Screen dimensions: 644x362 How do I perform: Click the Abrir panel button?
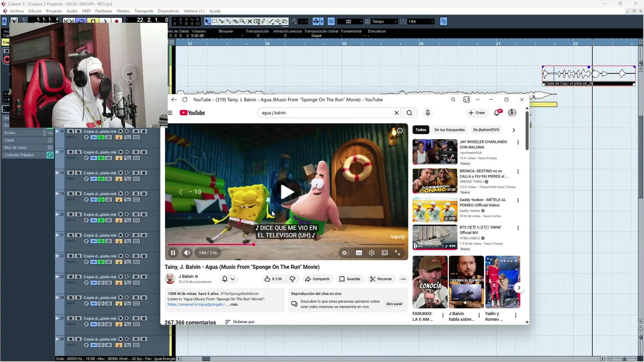pos(394,304)
